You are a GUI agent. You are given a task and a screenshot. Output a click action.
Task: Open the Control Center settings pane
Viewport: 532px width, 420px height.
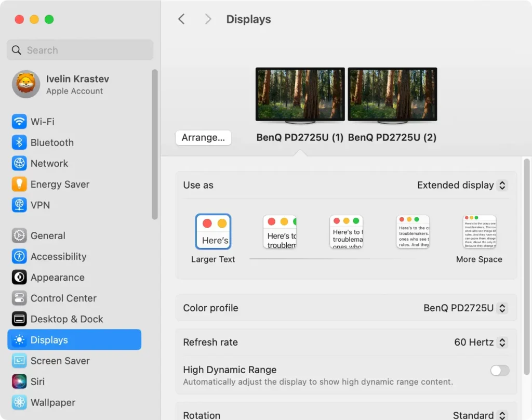pyautogui.click(x=74, y=298)
